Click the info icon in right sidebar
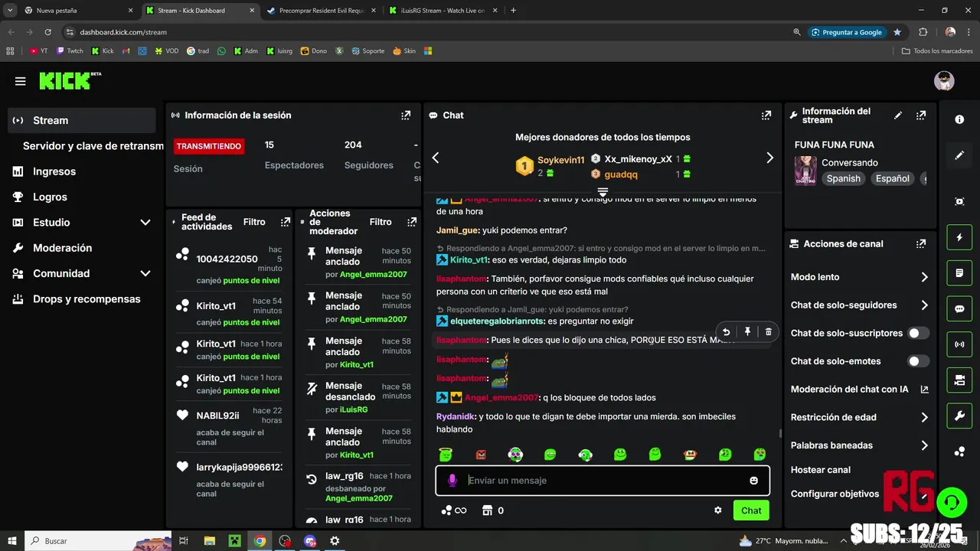 [959, 119]
